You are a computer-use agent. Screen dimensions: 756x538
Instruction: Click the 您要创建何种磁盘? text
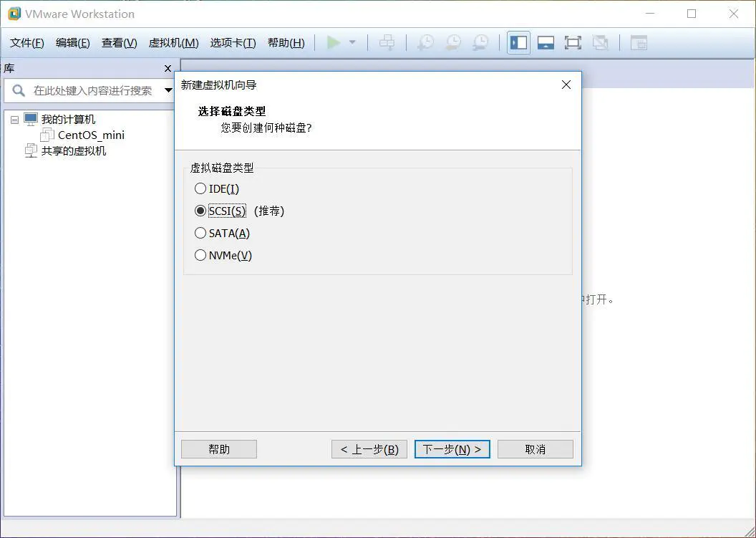tap(266, 128)
